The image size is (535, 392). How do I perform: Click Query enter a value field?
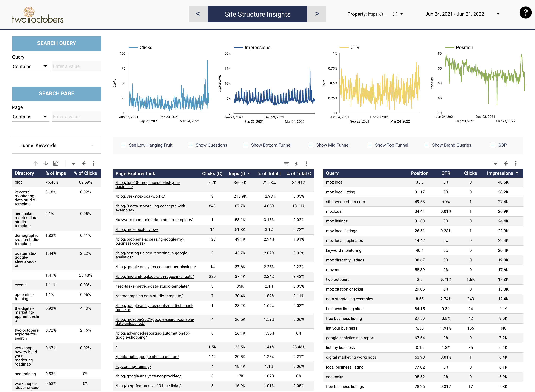click(x=77, y=66)
